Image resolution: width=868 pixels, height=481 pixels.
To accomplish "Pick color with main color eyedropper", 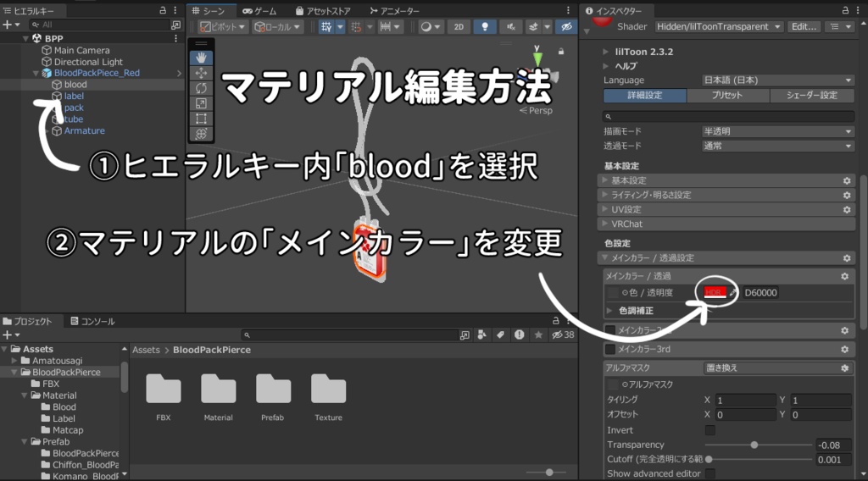I will (733, 292).
